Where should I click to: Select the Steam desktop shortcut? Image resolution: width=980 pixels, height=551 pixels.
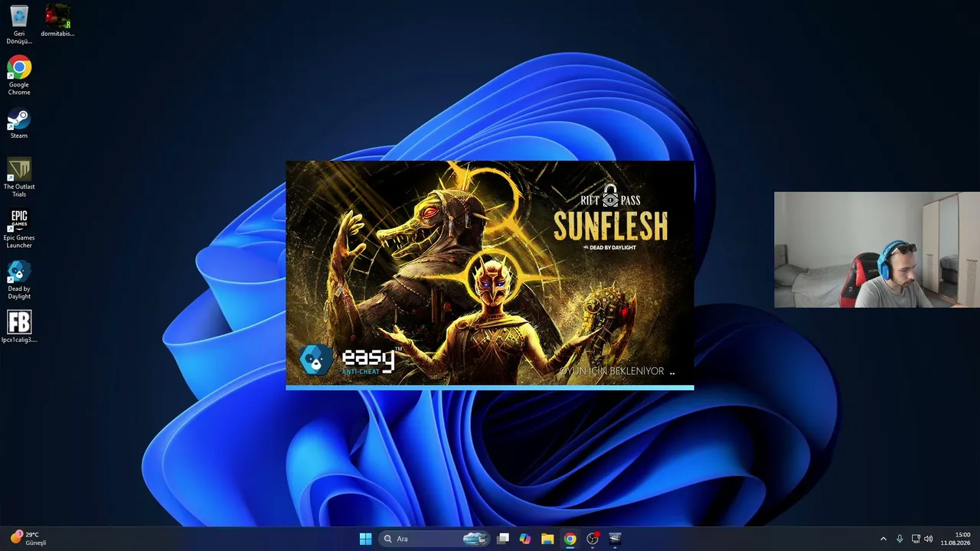coord(19,124)
